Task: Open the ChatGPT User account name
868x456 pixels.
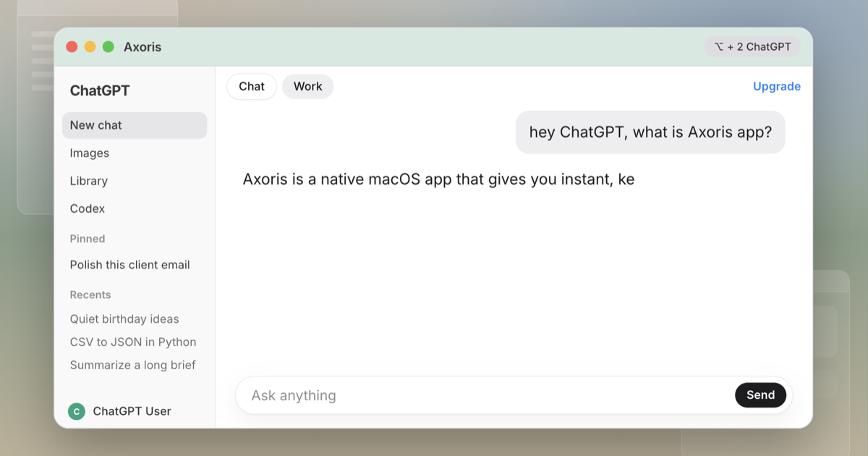Action: pos(132,411)
